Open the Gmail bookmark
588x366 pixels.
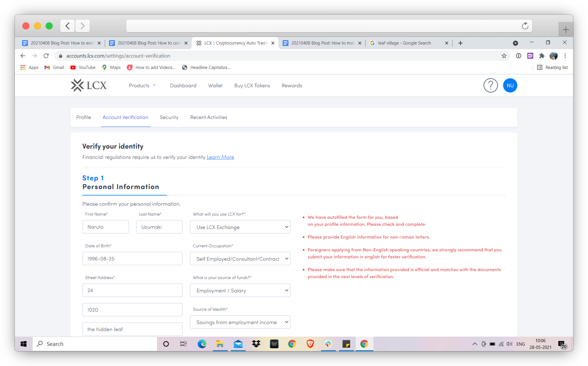pyautogui.click(x=54, y=67)
